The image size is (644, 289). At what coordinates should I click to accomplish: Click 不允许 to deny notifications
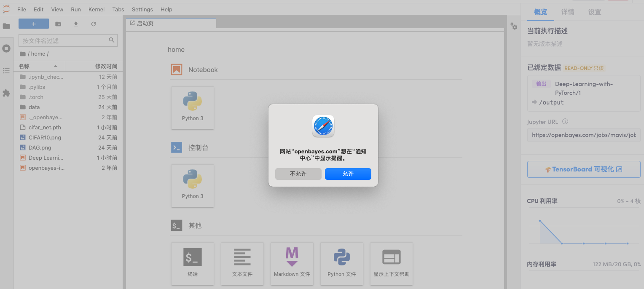click(298, 174)
